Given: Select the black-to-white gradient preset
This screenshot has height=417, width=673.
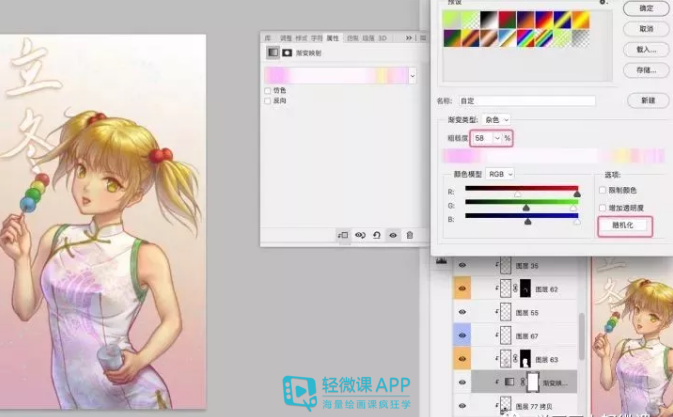Looking at the screenshot, I should [x=488, y=20].
